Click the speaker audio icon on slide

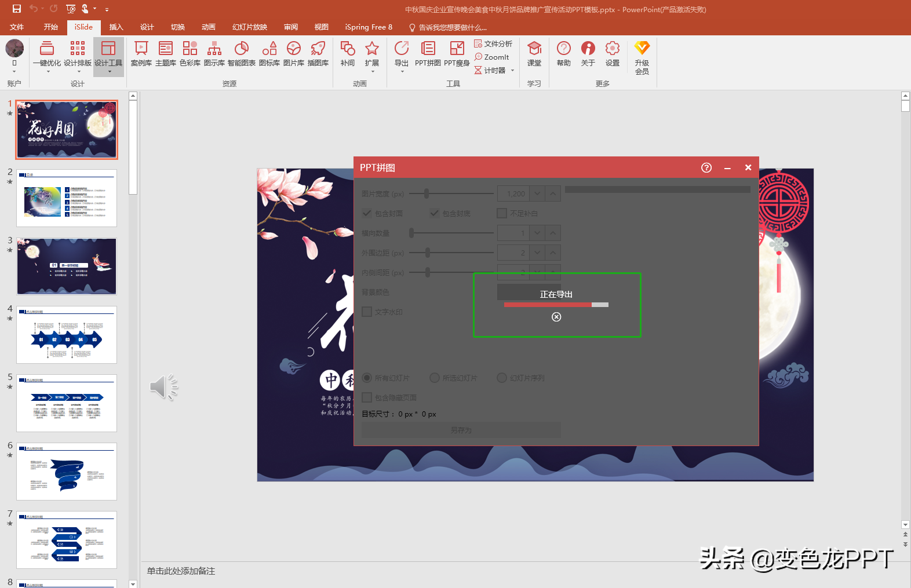tap(164, 387)
